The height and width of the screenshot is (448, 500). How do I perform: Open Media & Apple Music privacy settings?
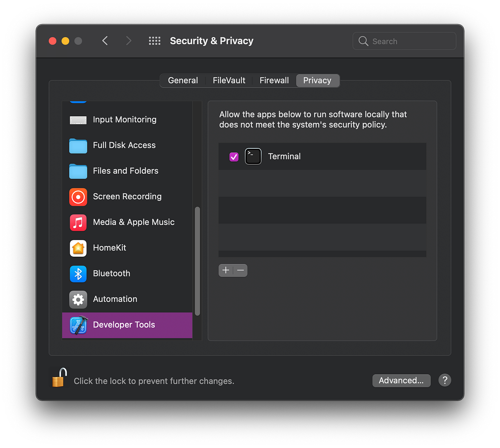(x=78, y=223)
